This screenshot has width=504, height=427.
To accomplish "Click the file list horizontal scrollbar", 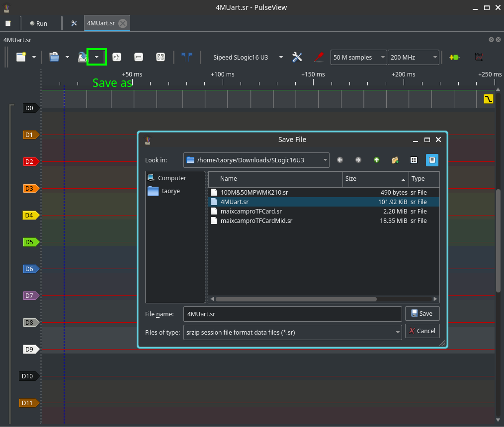I will coord(296,299).
